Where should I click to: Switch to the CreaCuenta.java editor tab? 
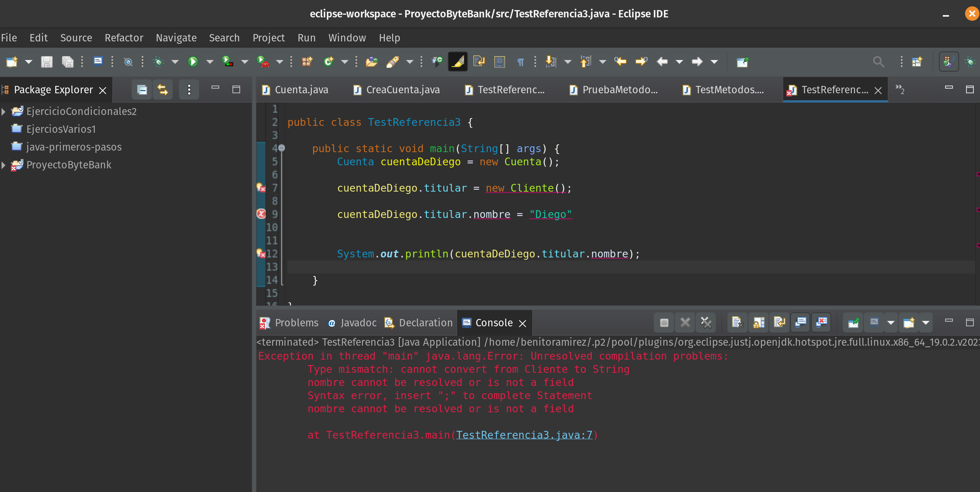coord(397,90)
